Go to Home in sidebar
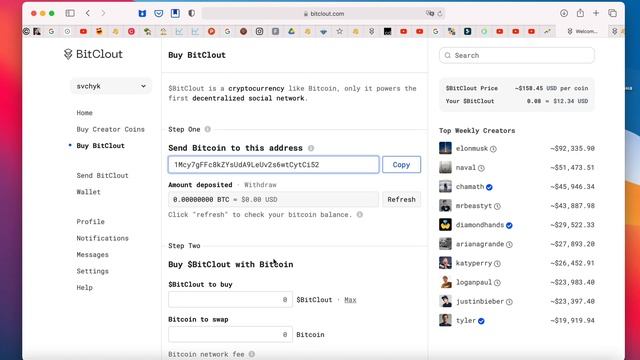 [x=84, y=113]
